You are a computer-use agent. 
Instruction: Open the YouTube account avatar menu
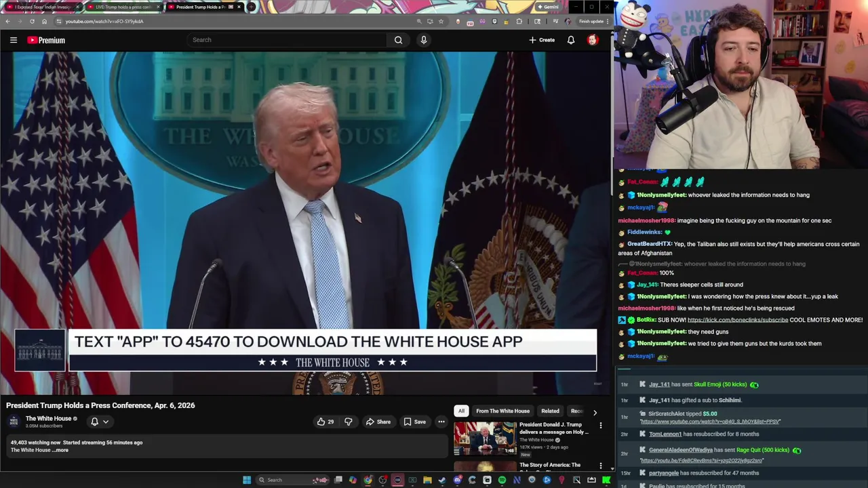pos(592,40)
